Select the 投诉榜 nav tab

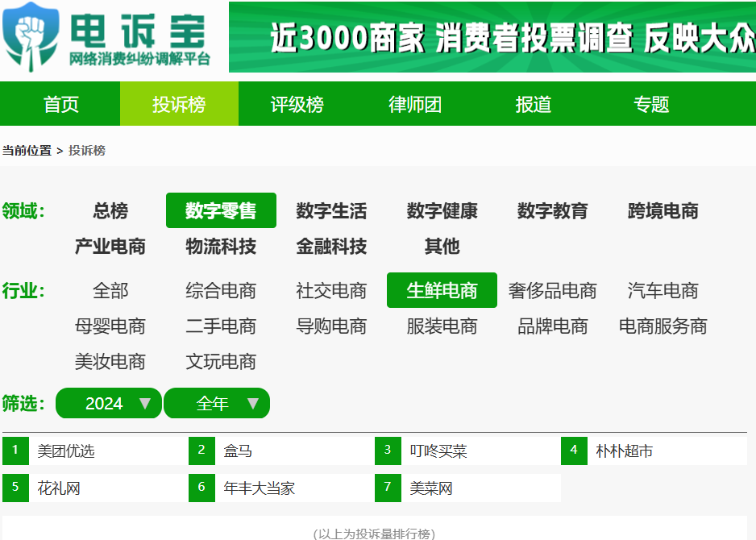coord(180,104)
